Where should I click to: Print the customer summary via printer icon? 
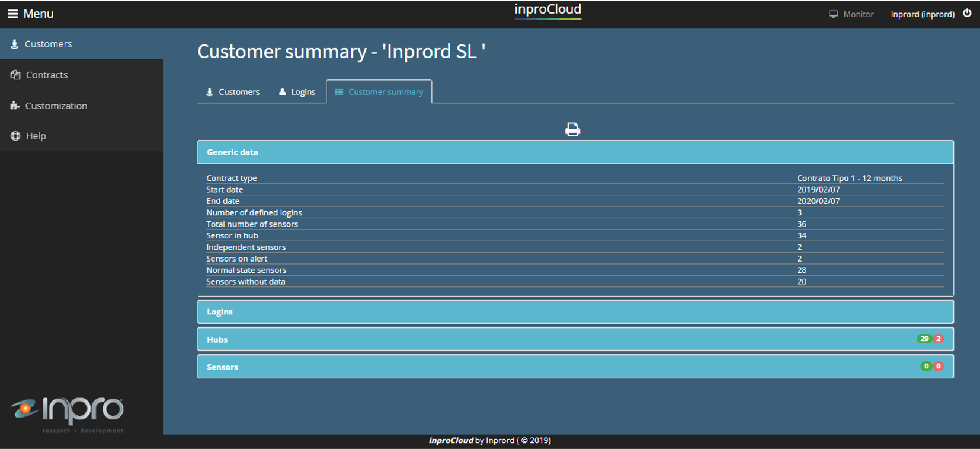tap(572, 129)
